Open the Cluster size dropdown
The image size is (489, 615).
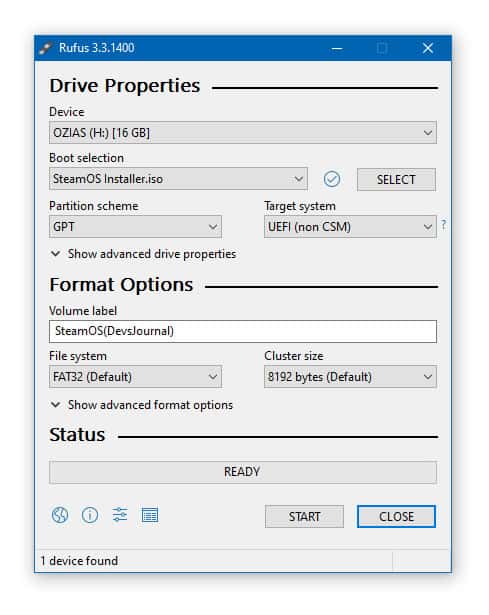[350, 377]
